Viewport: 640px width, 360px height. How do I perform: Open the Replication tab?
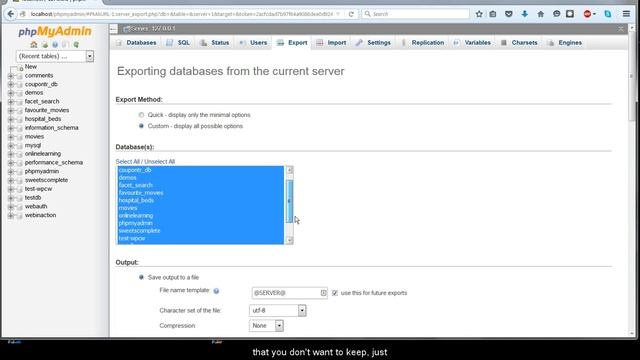(423, 43)
